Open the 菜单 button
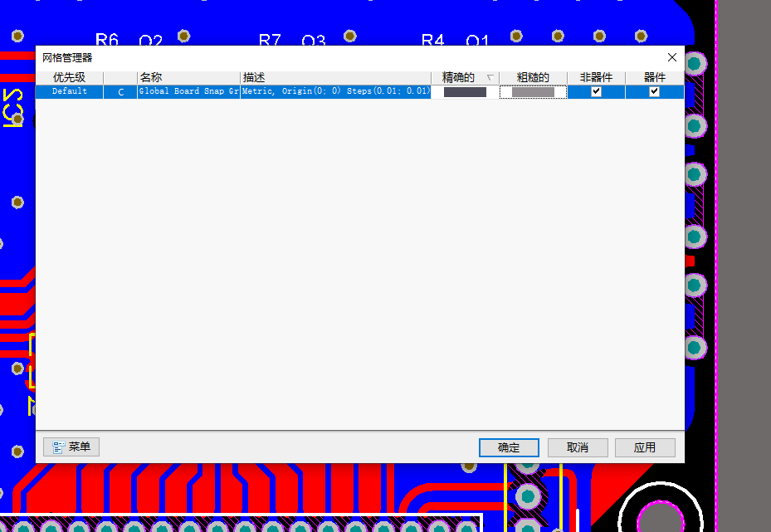771x532 pixels. coord(71,447)
